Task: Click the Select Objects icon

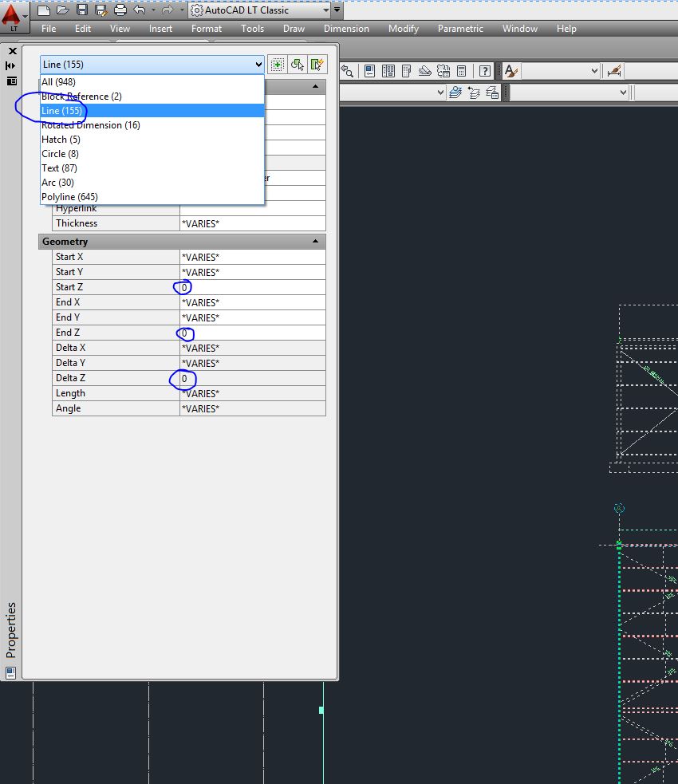Action: (x=297, y=65)
